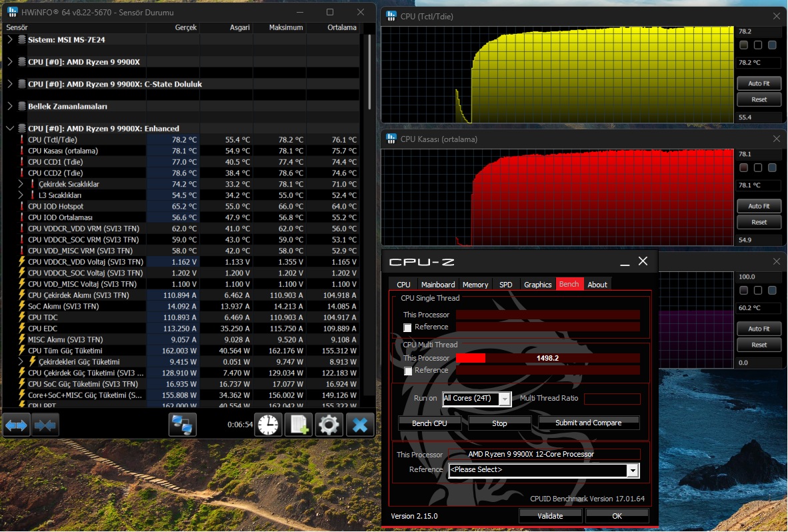Open the SPD tab in CPU-Z
Screen dimensions: 788x532
pyautogui.click(x=505, y=285)
